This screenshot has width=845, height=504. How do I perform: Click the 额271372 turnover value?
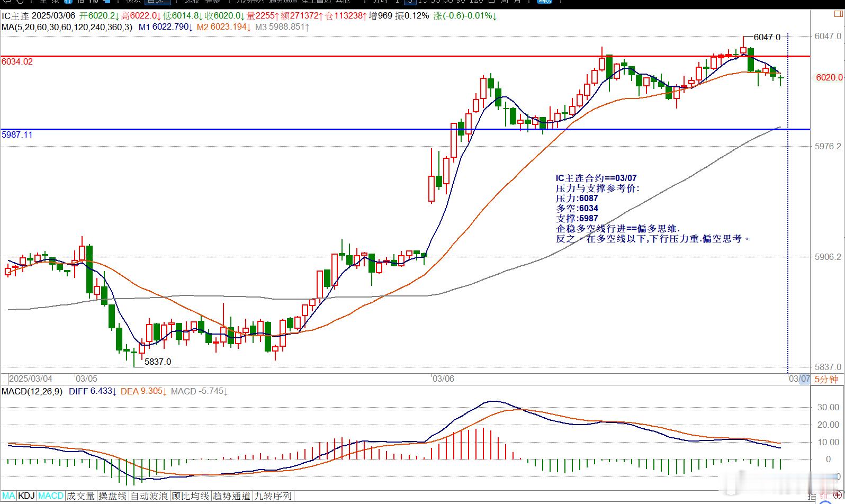click(301, 16)
